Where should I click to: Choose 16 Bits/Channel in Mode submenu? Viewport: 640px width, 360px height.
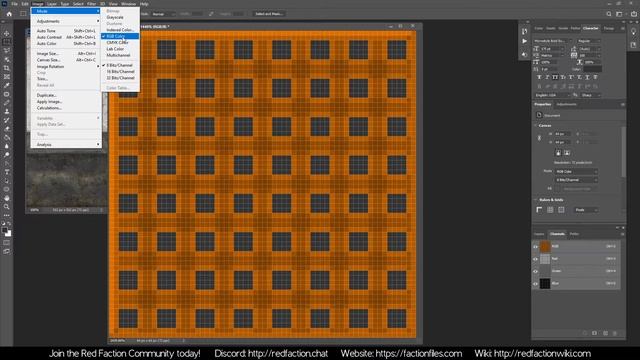120,71
